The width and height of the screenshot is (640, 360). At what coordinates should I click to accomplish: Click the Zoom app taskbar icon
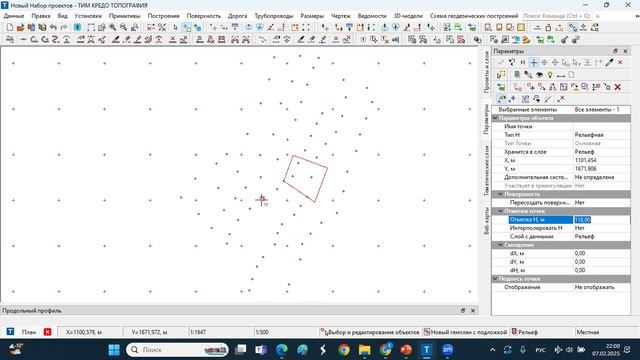tap(447, 350)
